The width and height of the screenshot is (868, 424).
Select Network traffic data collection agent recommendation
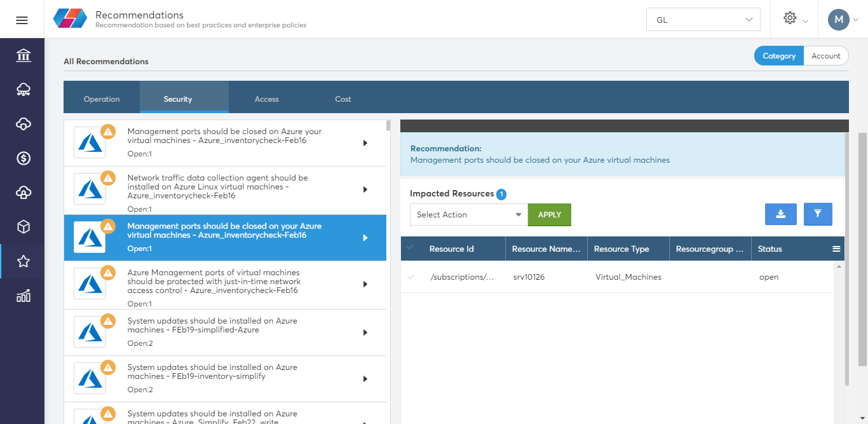[225, 189]
